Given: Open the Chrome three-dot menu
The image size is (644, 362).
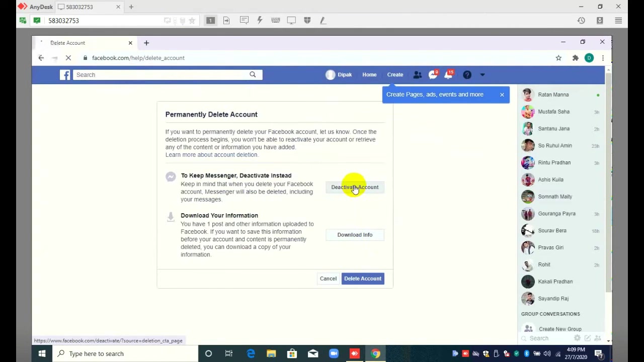Looking at the screenshot, I should (603, 58).
